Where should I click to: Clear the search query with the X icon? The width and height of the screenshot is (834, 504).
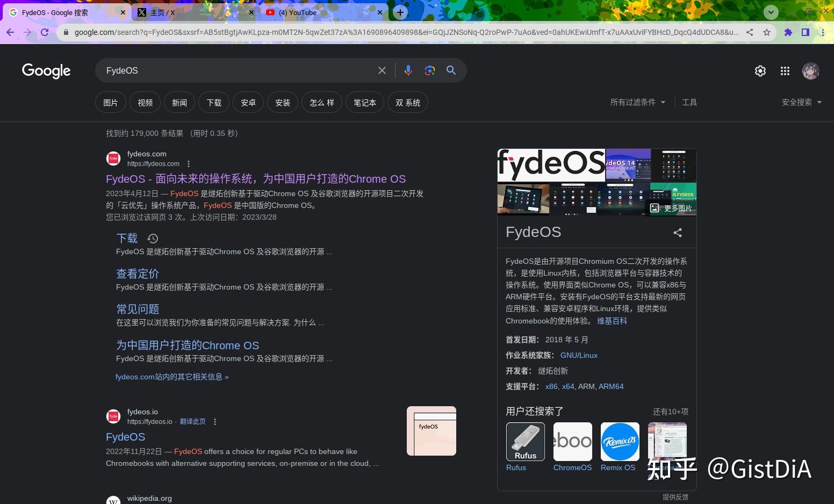382,70
